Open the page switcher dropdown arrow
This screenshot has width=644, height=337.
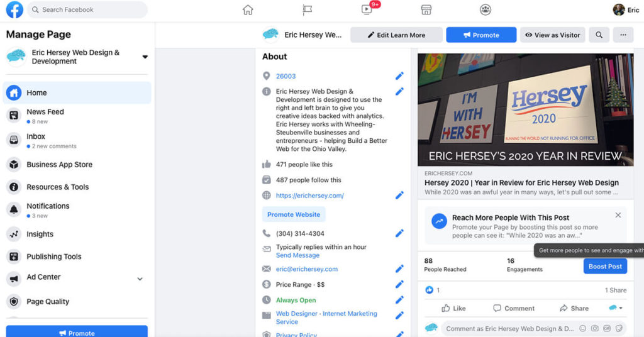click(x=145, y=57)
